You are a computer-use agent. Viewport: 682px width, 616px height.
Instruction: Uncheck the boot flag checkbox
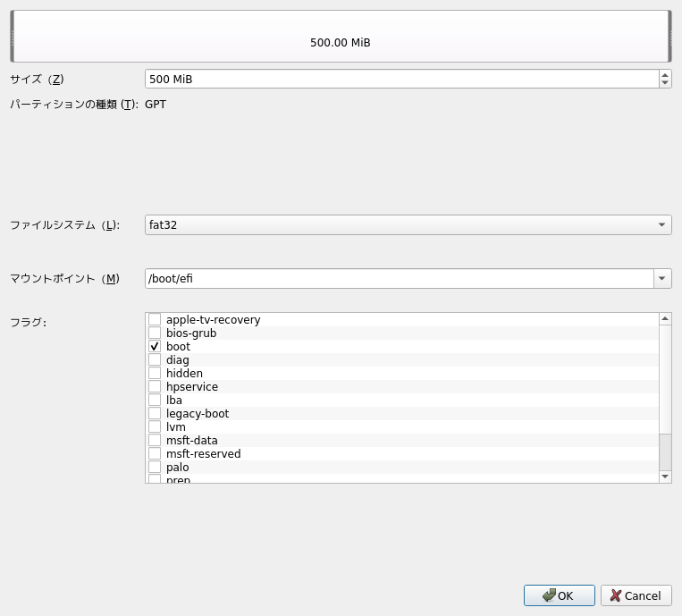tap(155, 347)
